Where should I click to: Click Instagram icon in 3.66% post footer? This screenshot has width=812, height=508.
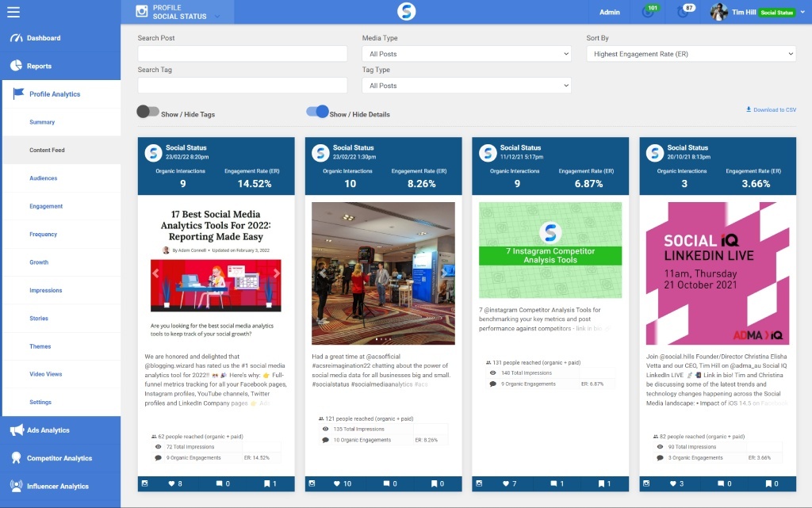click(646, 483)
